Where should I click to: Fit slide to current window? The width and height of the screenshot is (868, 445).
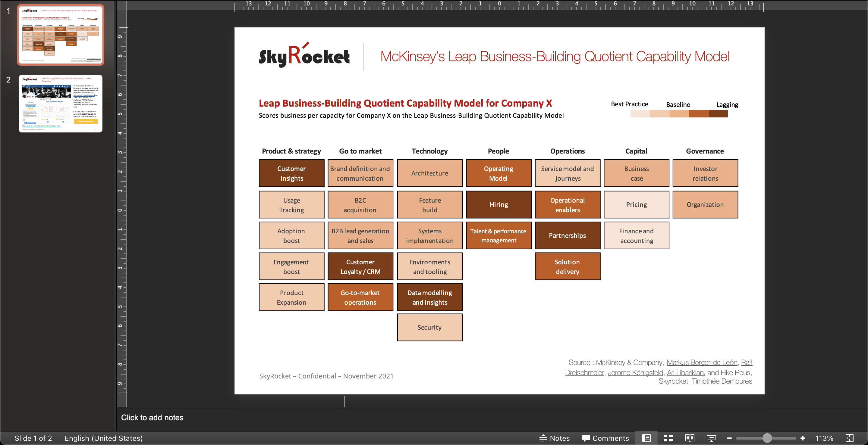[x=850, y=438]
